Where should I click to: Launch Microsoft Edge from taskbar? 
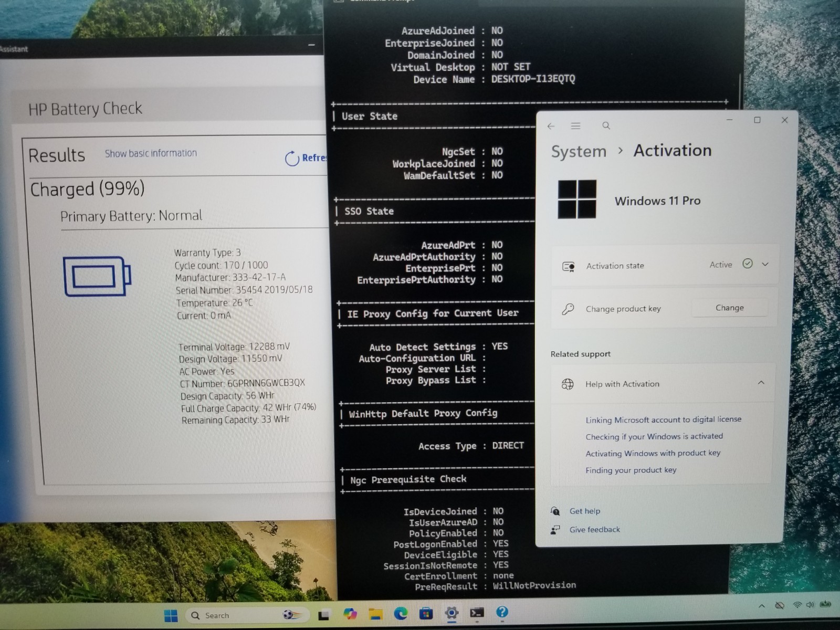pos(401,613)
